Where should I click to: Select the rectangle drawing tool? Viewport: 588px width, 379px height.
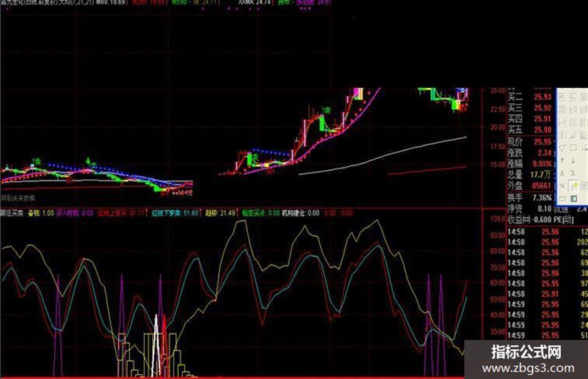pos(573,148)
